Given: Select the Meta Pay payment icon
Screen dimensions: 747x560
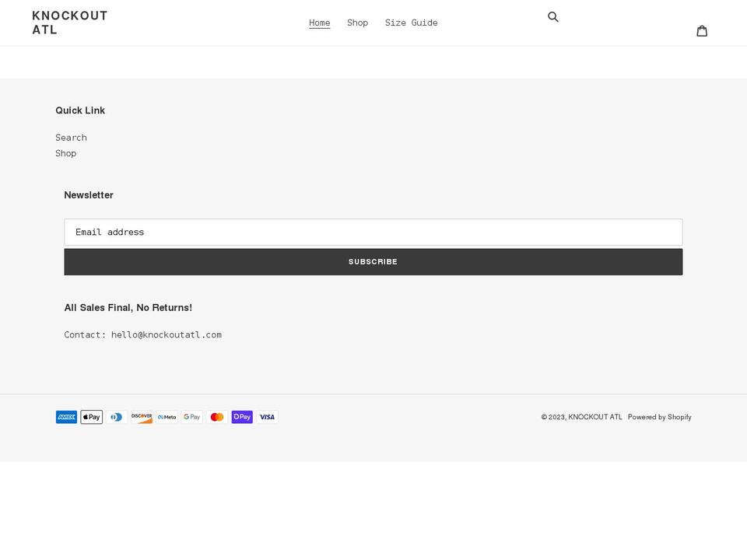Looking at the screenshot, I should (x=167, y=417).
